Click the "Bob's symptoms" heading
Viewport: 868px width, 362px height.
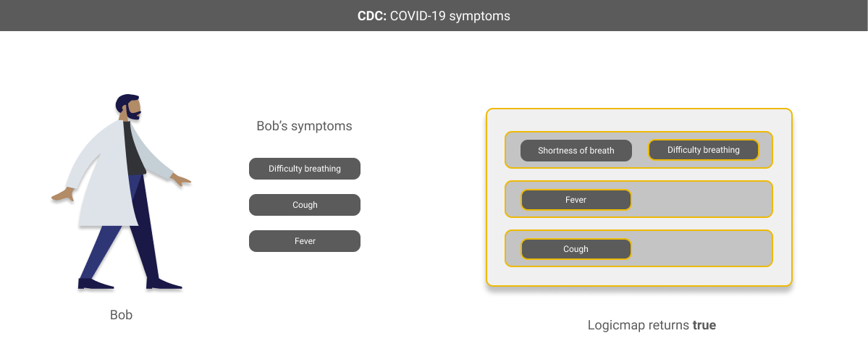click(x=304, y=126)
